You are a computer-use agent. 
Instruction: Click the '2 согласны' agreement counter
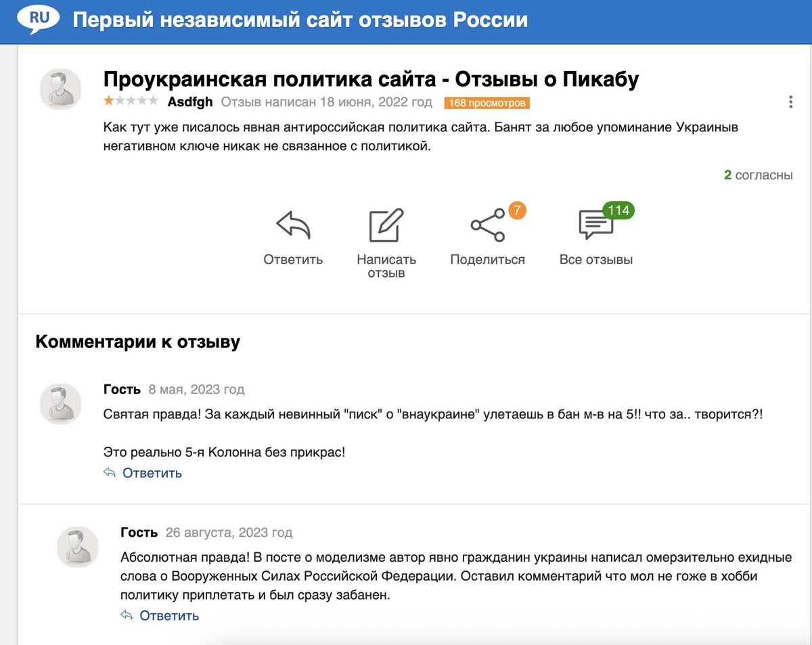point(758,175)
